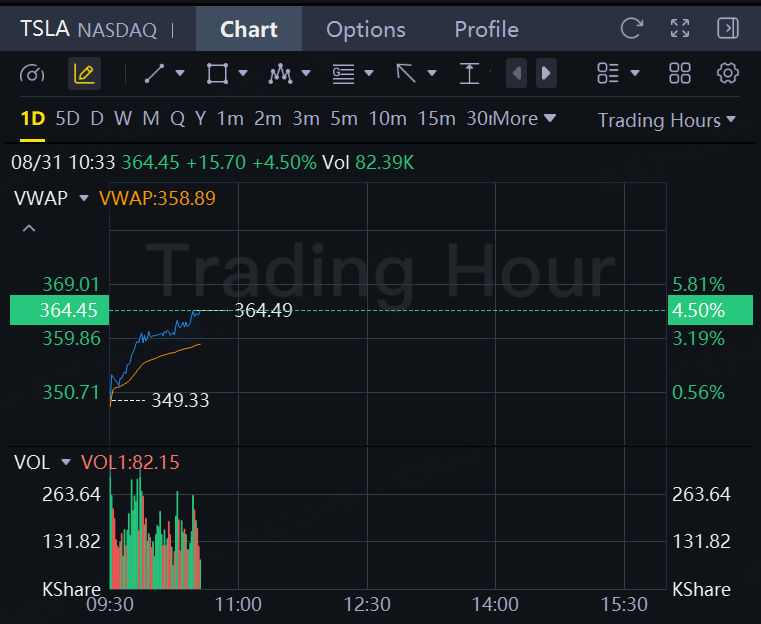Open the chart settings gear
The height and width of the screenshot is (624, 761).
point(728,73)
